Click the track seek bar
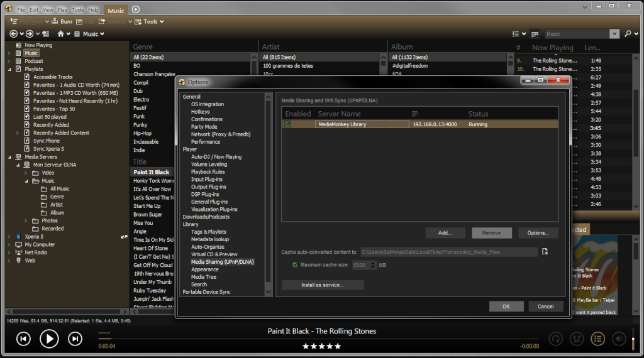 (319, 339)
